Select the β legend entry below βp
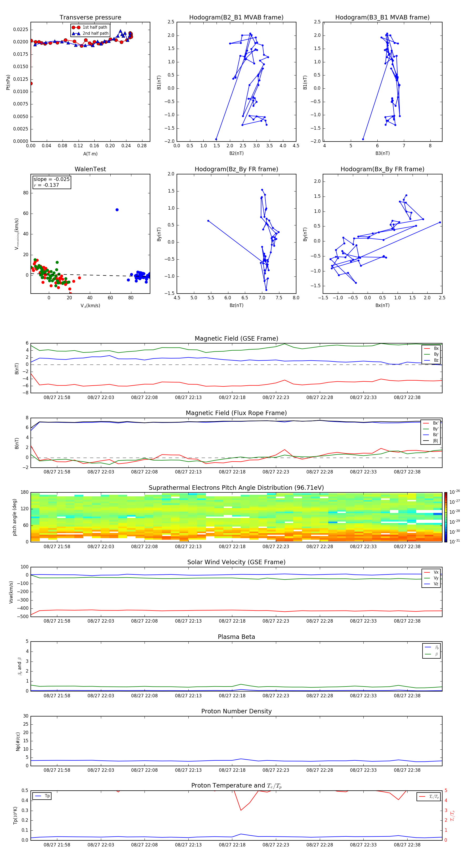 pyautogui.click(x=432, y=654)
